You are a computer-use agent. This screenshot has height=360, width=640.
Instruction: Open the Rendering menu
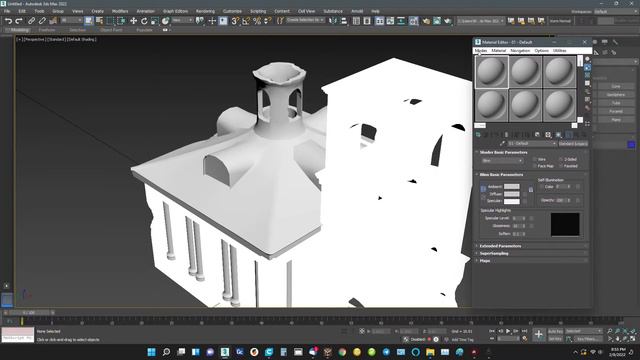(205, 11)
